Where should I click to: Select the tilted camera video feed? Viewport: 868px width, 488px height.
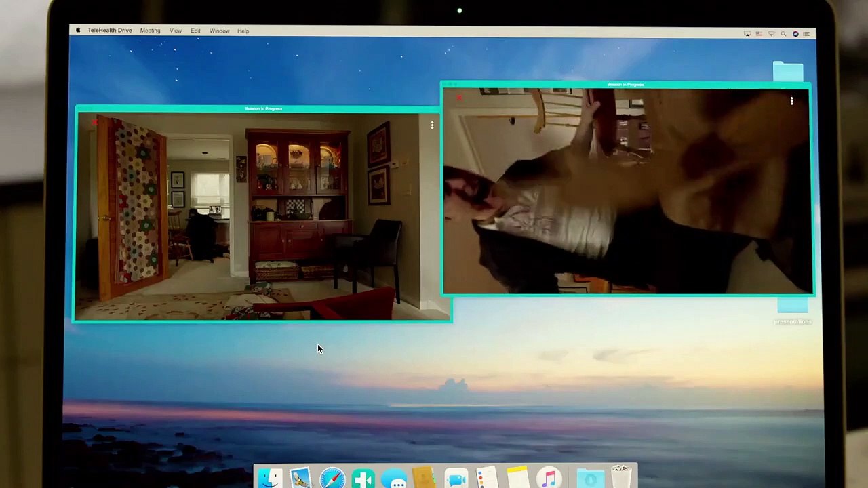[x=627, y=191]
